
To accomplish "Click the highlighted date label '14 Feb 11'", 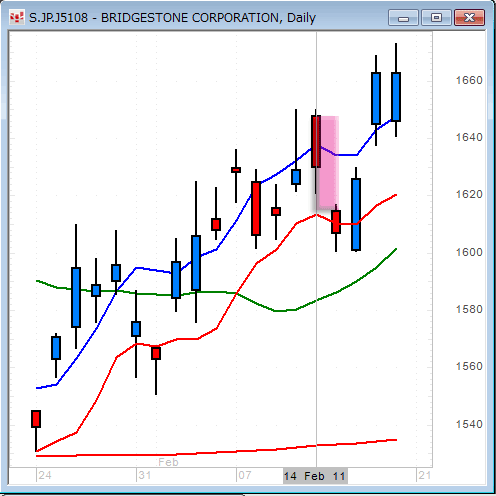I will click(315, 476).
